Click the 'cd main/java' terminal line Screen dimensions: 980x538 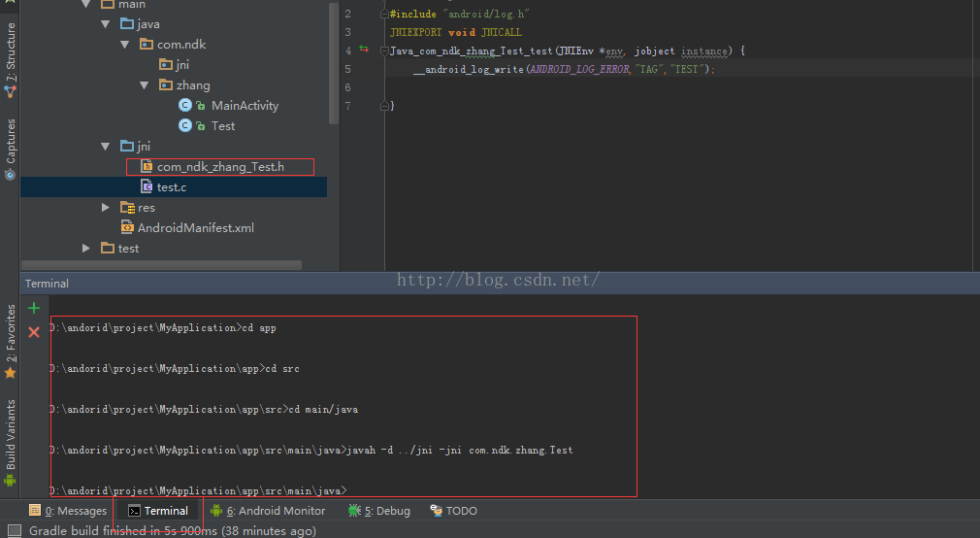tap(205, 409)
